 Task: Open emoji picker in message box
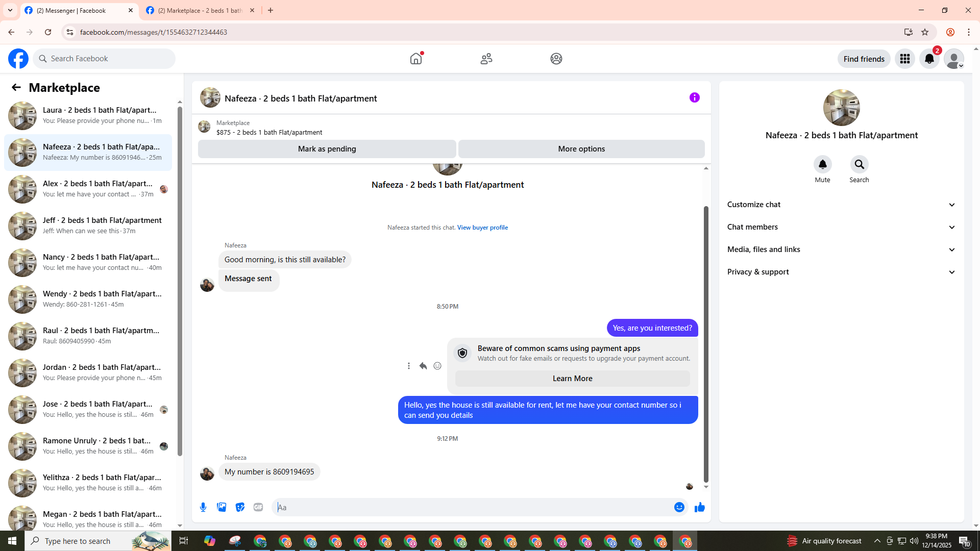coord(679,507)
